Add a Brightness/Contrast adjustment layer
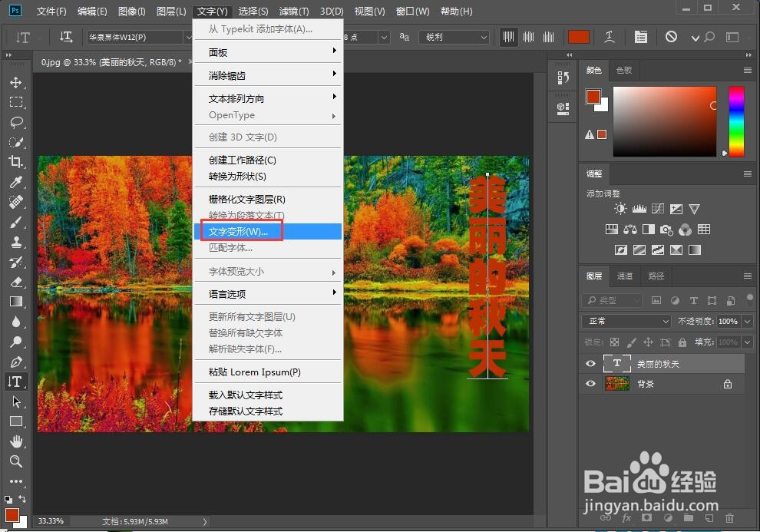The image size is (760, 532). pyautogui.click(x=620, y=208)
